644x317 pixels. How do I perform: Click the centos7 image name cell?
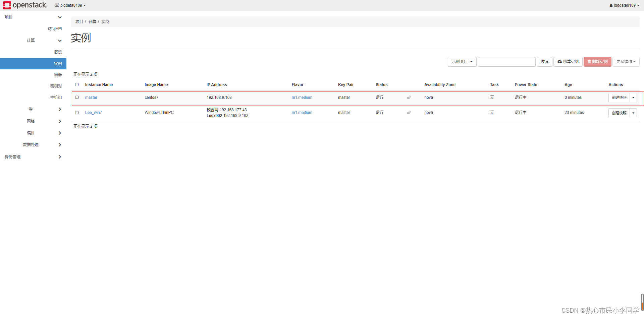(x=152, y=98)
